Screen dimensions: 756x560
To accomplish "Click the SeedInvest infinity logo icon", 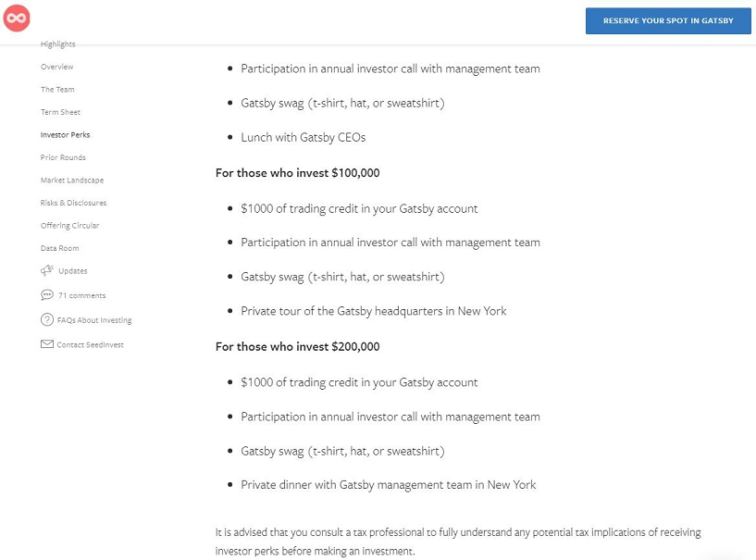I will tap(17, 18).
